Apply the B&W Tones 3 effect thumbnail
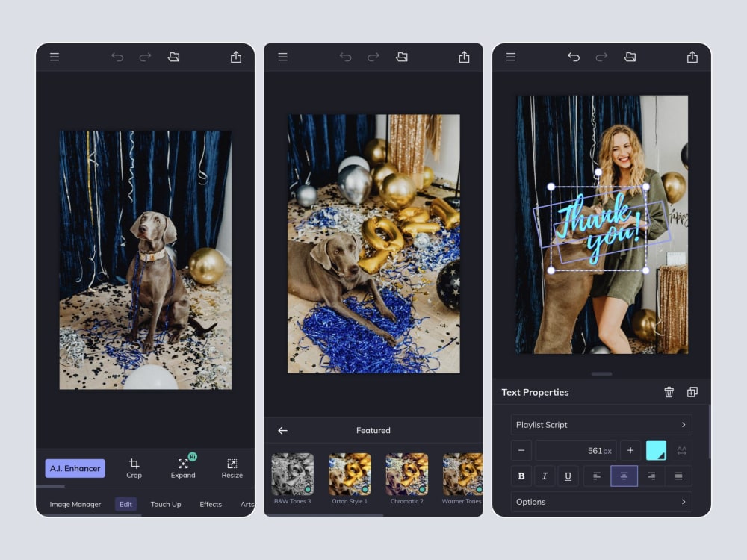747x560 pixels. pos(293,474)
